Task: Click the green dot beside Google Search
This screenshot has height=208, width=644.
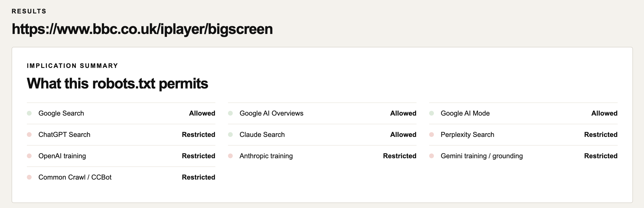Action: [x=29, y=113]
